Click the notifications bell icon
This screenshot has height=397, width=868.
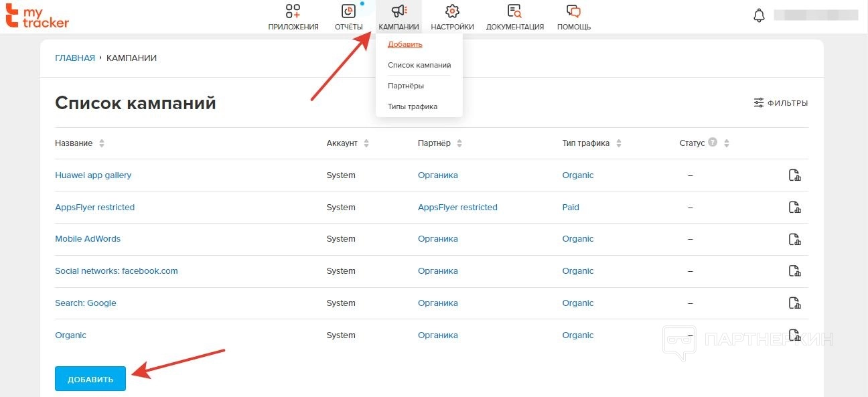click(759, 15)
